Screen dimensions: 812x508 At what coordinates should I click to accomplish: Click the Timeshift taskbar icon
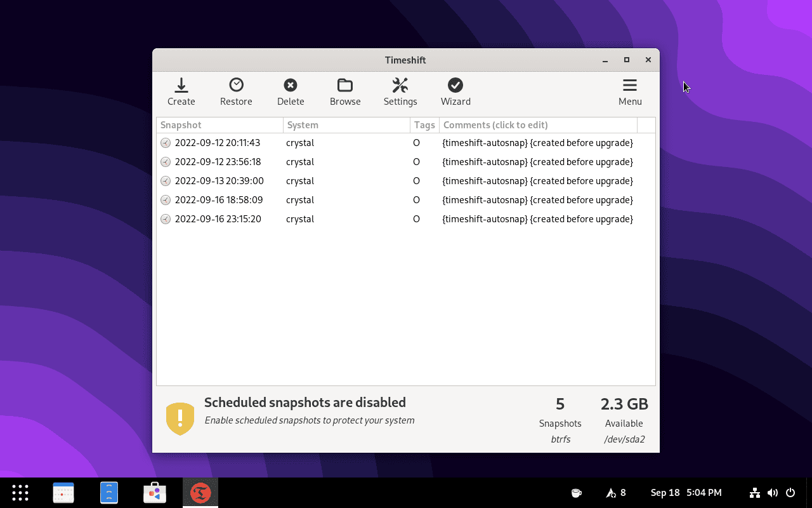click(x=200, y=493)
